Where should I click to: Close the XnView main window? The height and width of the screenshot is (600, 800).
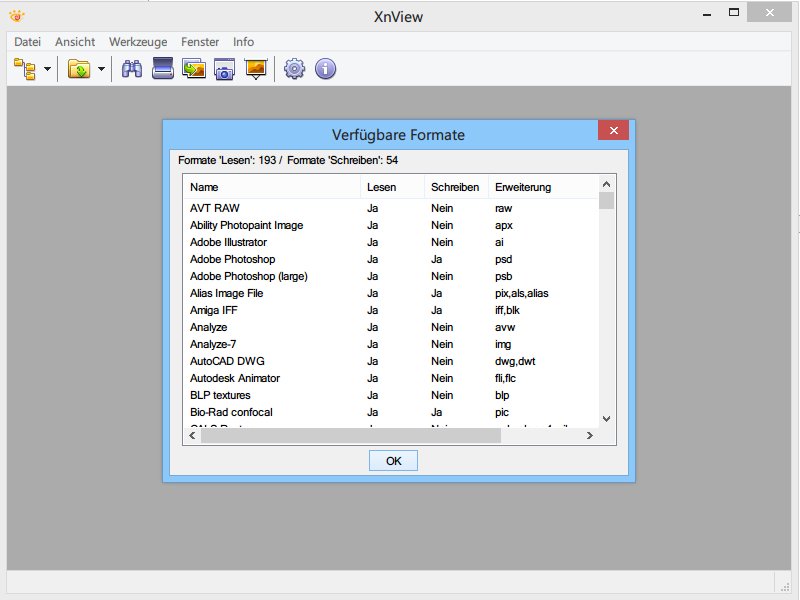[769, 13]
